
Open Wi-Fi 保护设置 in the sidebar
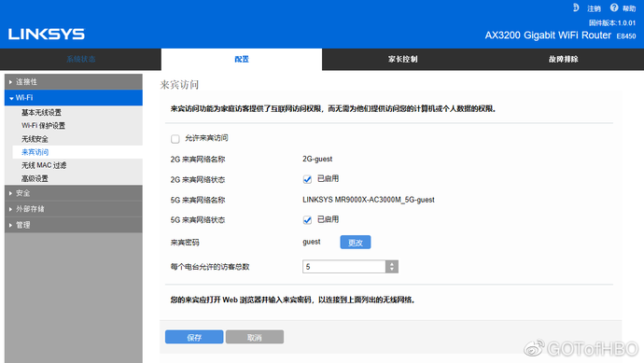(x=43, y=126)
